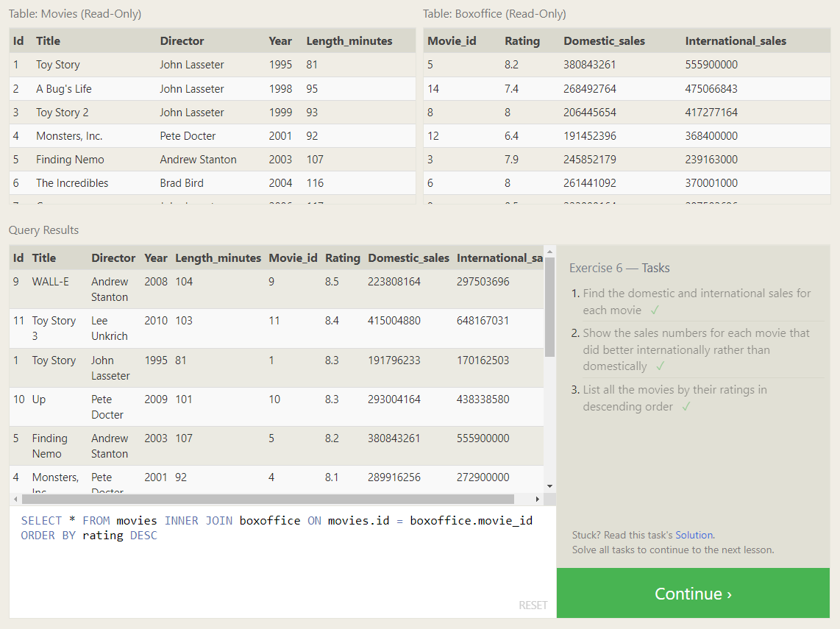Click the green Continue button
Viewport: 840px width, 629px height.
coord(693,593)
